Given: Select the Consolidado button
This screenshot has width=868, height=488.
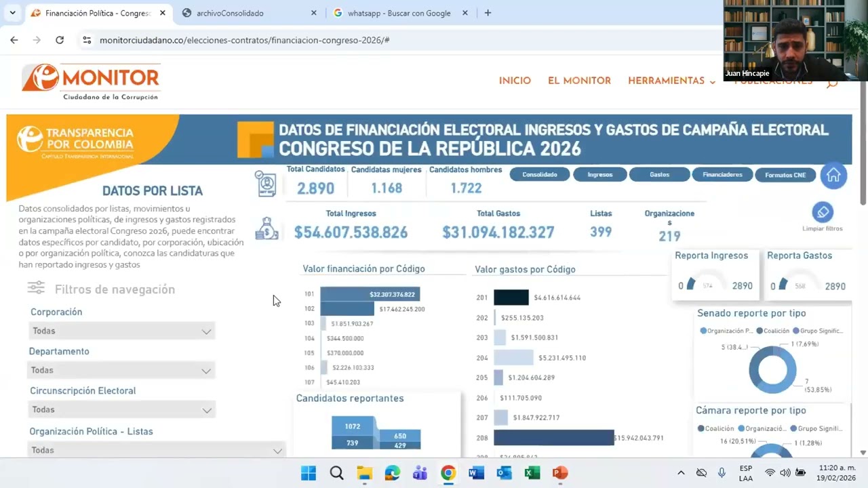Looking at the screenshot, I should [540, 174].
